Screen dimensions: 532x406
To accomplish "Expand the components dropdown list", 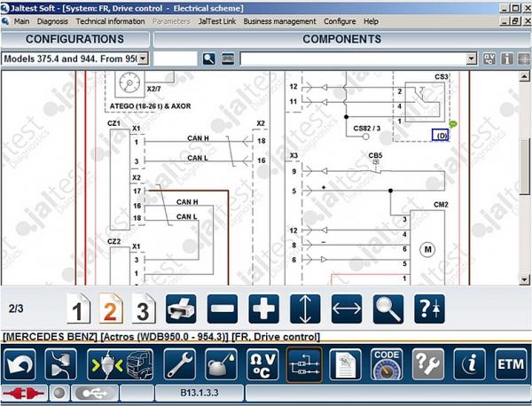I will tap(471, 59).
